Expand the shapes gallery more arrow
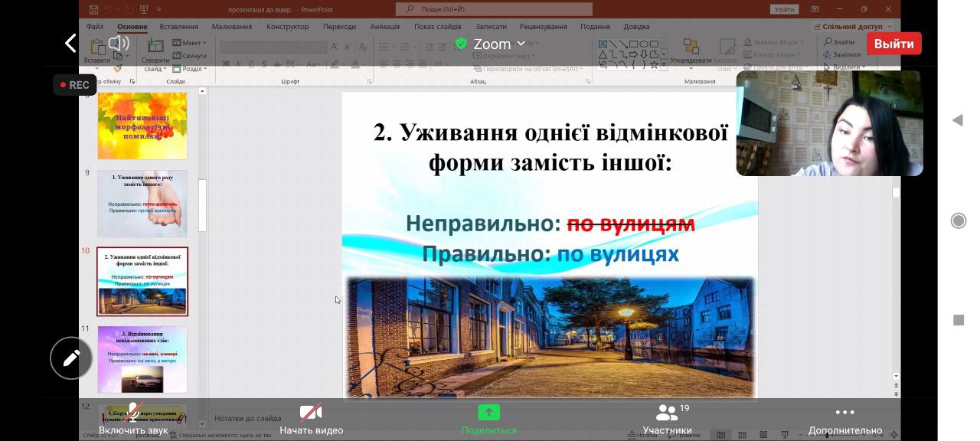The width and height of the screenshot is (980, 441). point(663,64)
